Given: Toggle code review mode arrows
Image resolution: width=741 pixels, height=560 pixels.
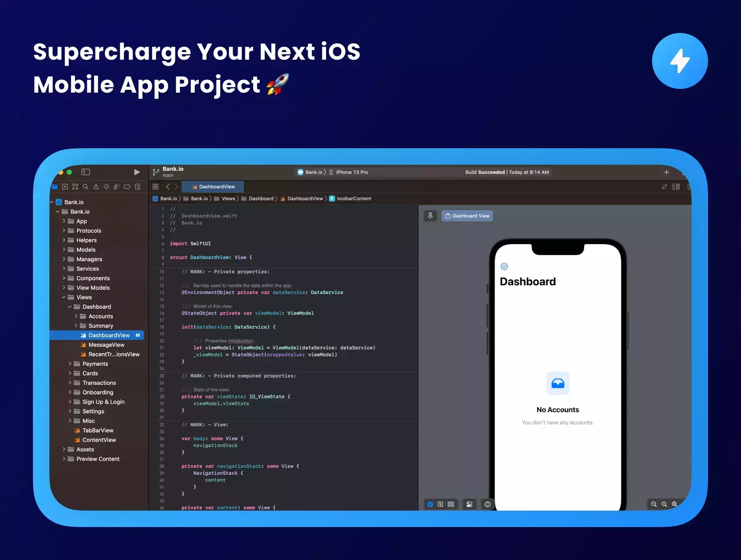Looking at the screenshot, I should [664, 187].
